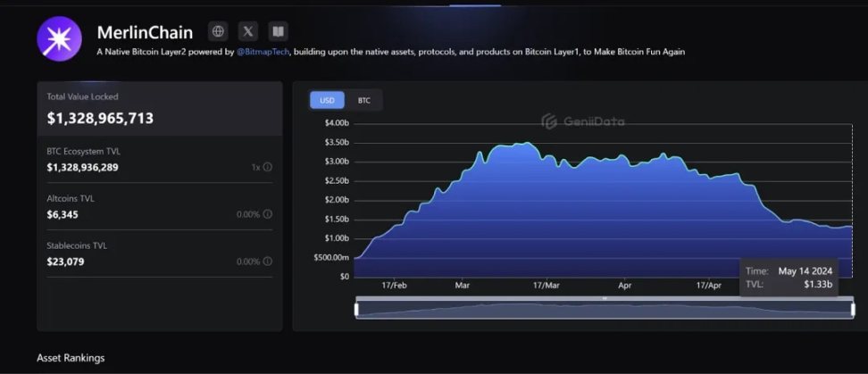Click the right handle of chart range slider
Screen dimensions: 868x374
point(852,309)
